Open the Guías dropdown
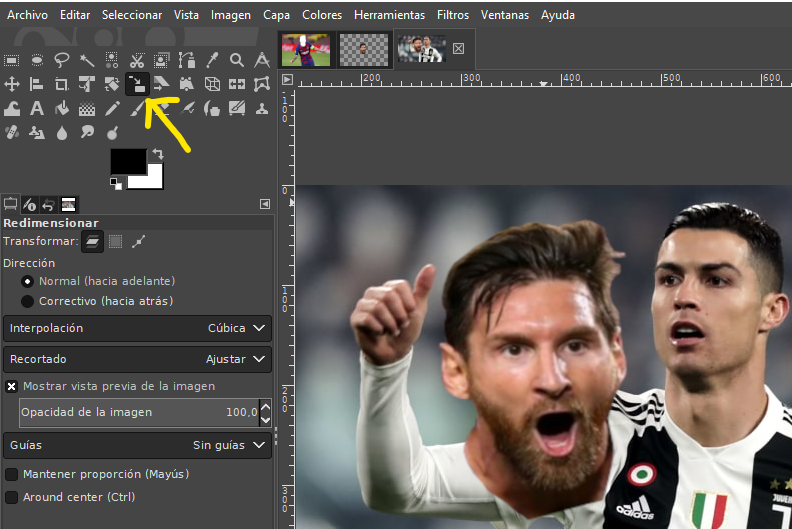 click(x=137, y=445)
